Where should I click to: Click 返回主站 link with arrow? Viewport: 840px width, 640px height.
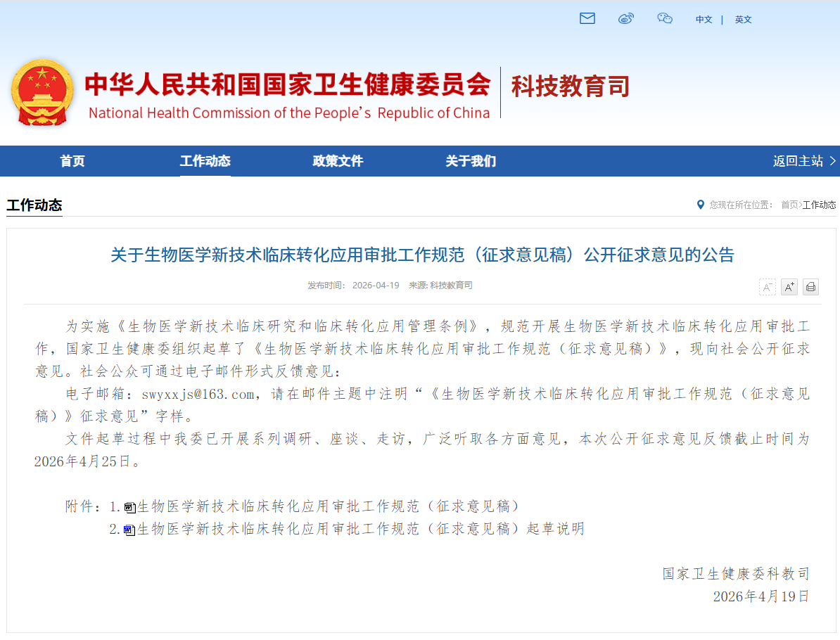(804, 161)
